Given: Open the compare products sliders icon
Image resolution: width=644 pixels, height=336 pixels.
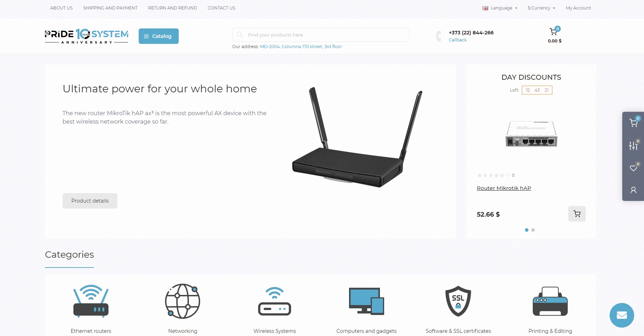Looking at the screenshot, I should tap(633, 145).
